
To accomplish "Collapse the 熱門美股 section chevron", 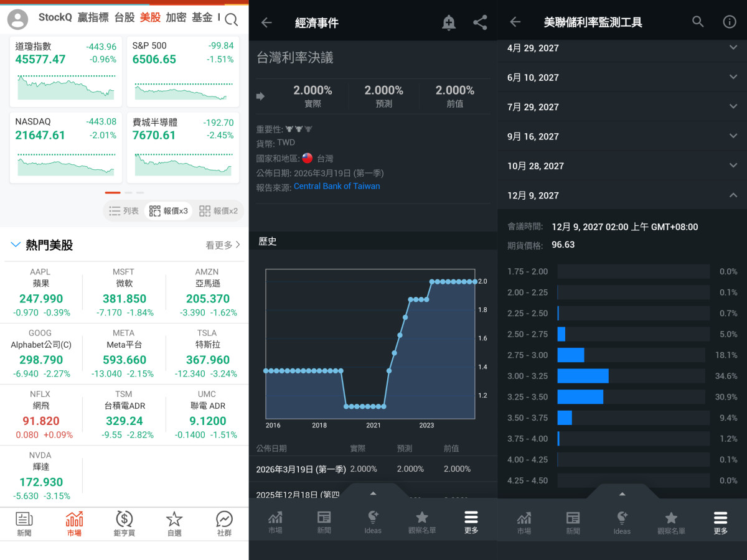I will pos(16,245).
